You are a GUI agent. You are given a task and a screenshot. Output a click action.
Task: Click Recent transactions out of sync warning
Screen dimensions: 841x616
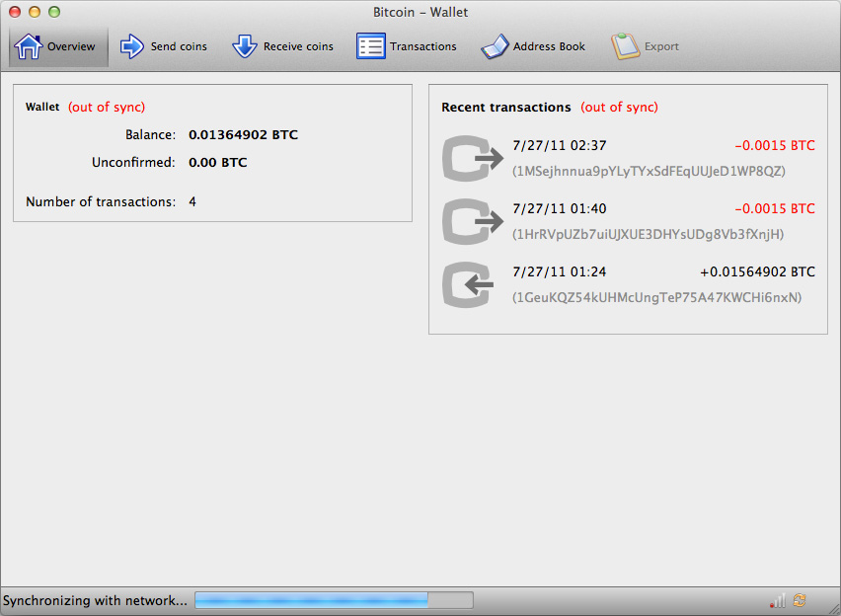point(619,107)
